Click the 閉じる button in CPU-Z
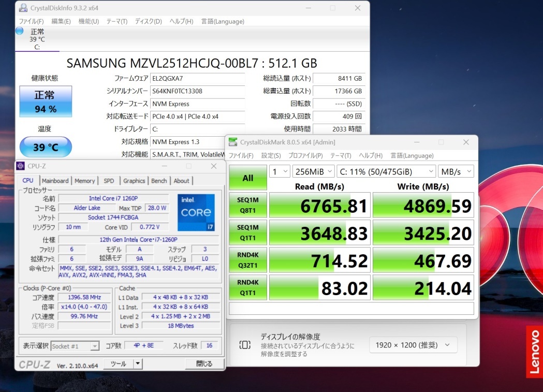Image resolution: width=543 pixels, height=392 pixels. 204,364
